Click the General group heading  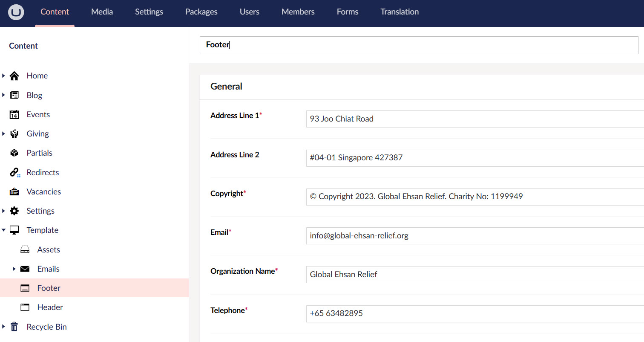tap(226, 87)
